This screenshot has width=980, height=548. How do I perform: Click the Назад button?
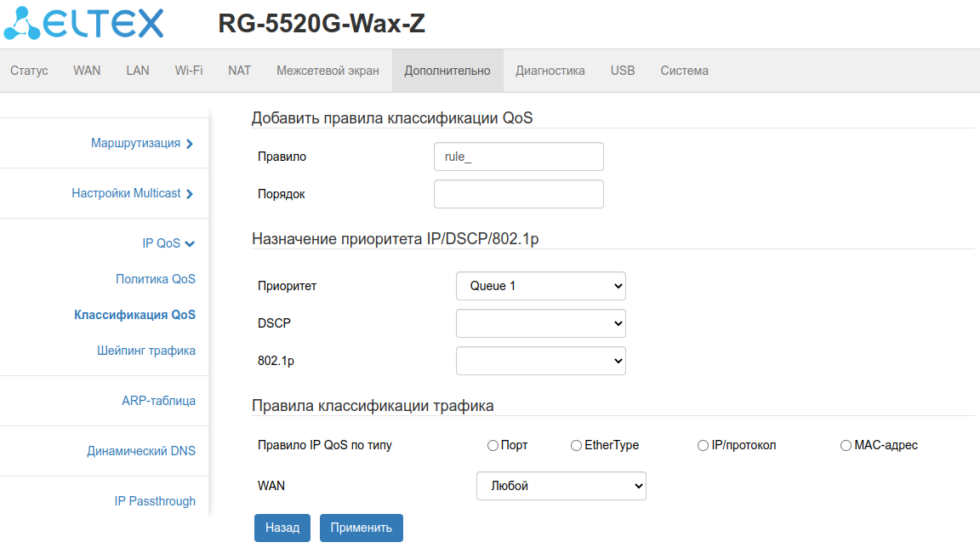(x=282, y=528)
